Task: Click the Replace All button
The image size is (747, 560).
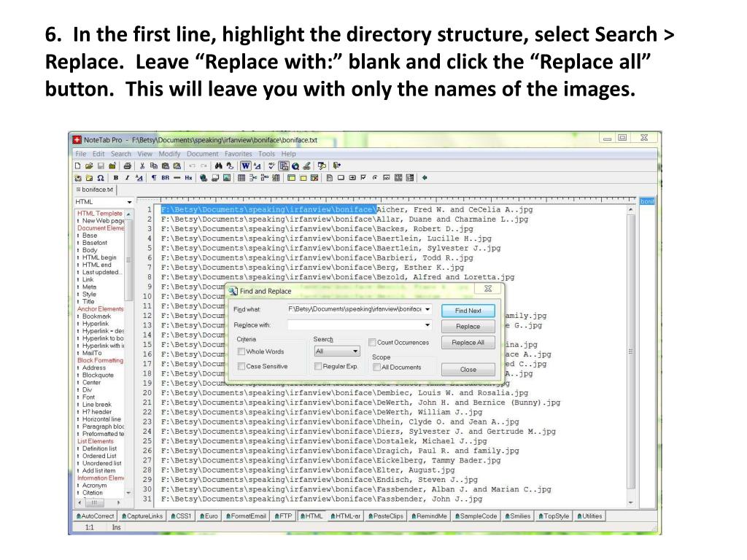Action: tap(468, 343)
